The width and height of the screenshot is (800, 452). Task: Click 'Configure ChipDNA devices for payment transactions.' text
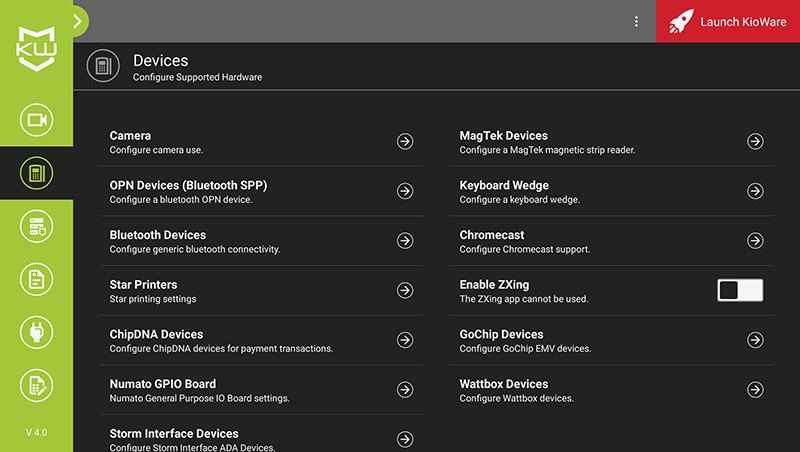pos(221,348)
